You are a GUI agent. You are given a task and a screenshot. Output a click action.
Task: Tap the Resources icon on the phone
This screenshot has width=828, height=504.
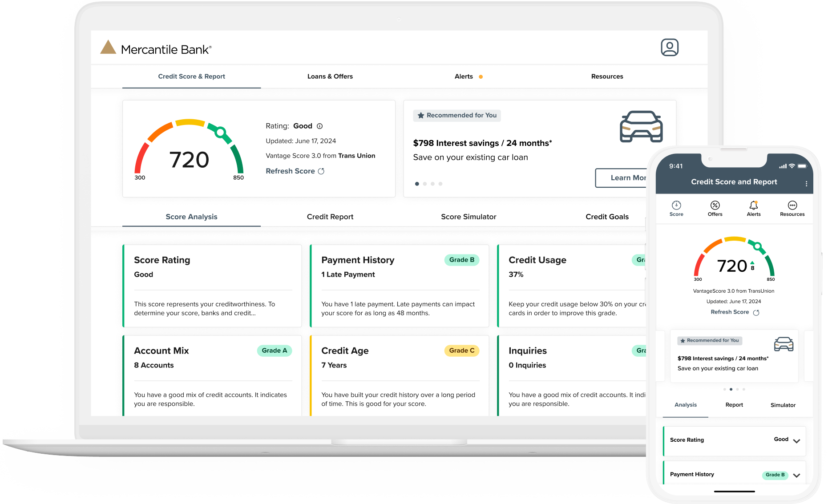pyautogui.click(x=792, y=205)
